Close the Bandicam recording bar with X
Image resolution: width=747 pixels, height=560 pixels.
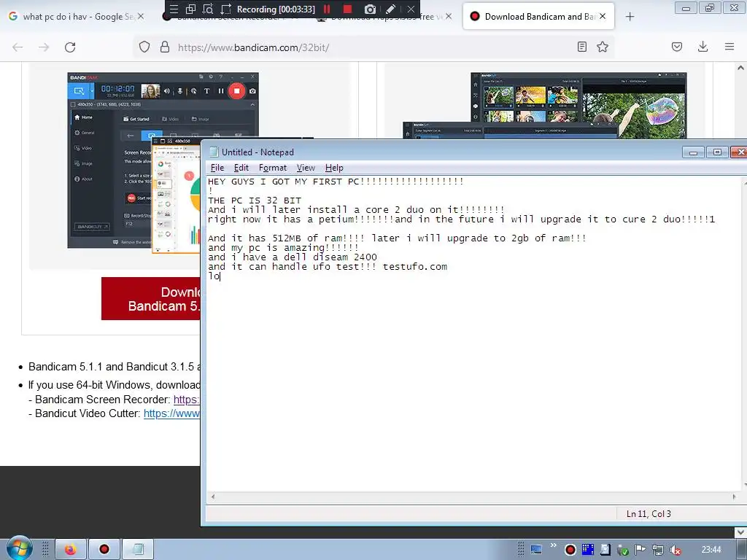click(x=411, y=9)
